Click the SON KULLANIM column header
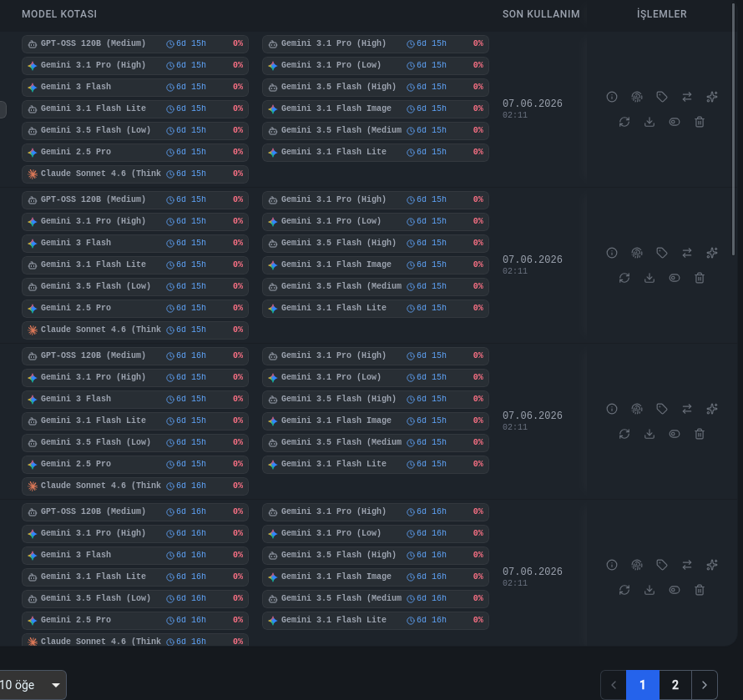Image resolution: width=743 pixels, height=700 pixels. tap(541, 14)
